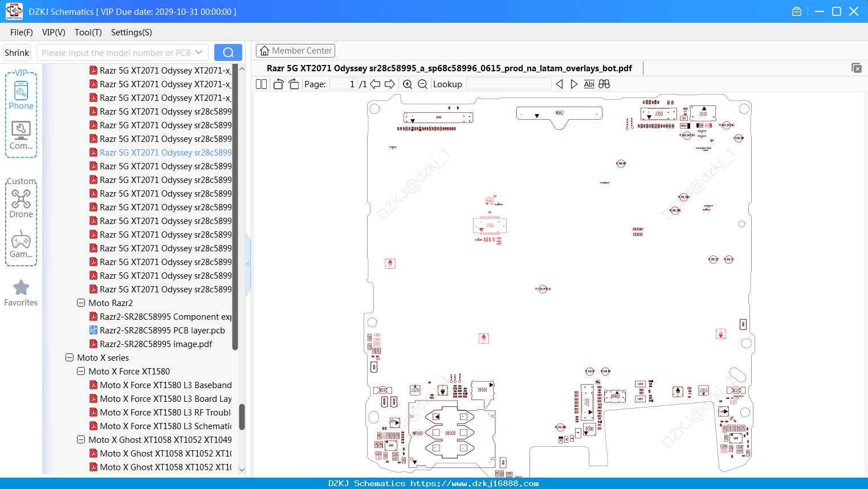Viewport: 868px width, 489px height.
Task: Rotate the page clockwise
Action: 294,84
